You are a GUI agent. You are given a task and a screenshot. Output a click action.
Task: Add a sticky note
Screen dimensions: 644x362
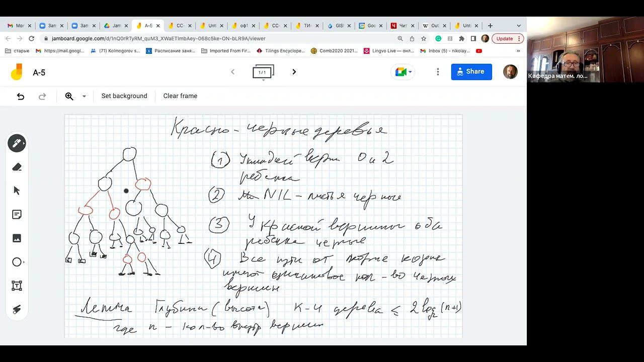click(17, 215)
